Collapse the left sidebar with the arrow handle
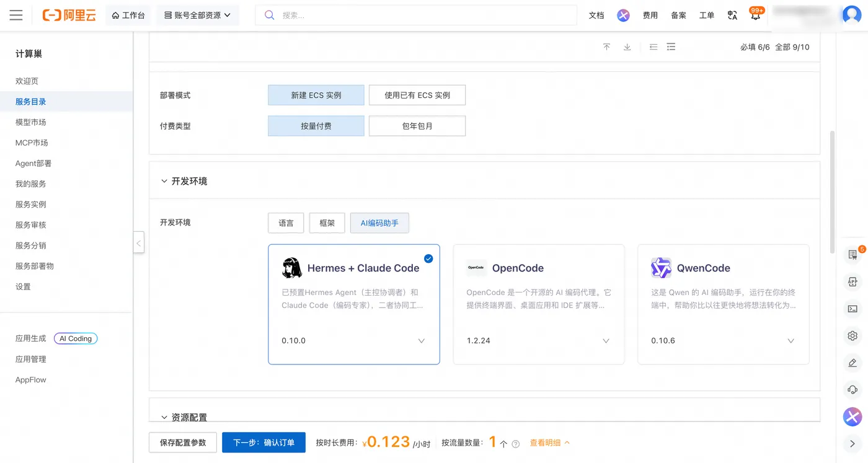Screen dimensions: 868x463 (139, 243)
